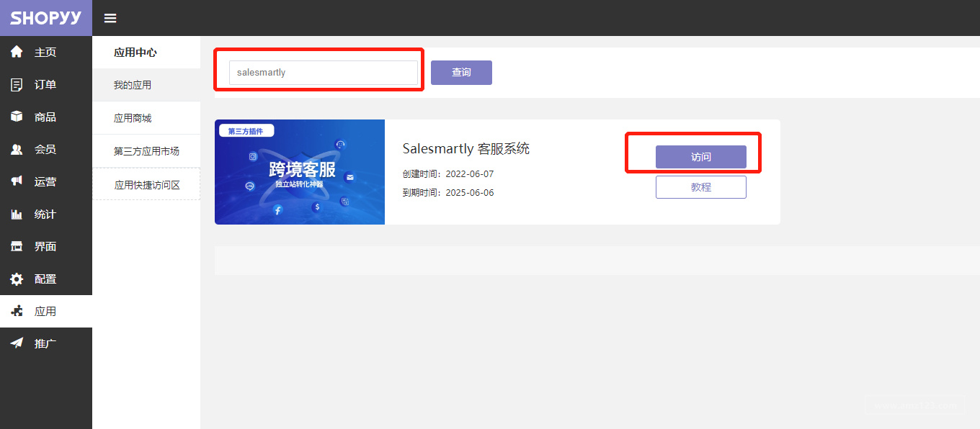The width and height of the screenshot is (980, 429).
Task: Toggle the hamburger menu icon
Action: [110, 18]
